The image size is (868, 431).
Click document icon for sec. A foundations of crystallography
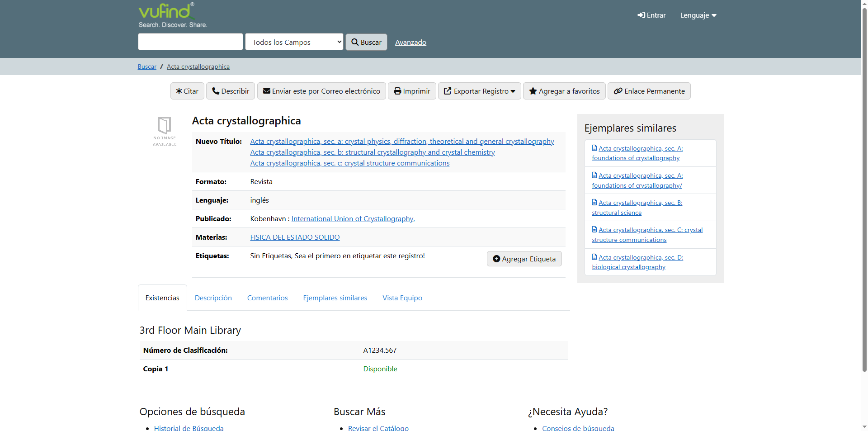point(594,148)
